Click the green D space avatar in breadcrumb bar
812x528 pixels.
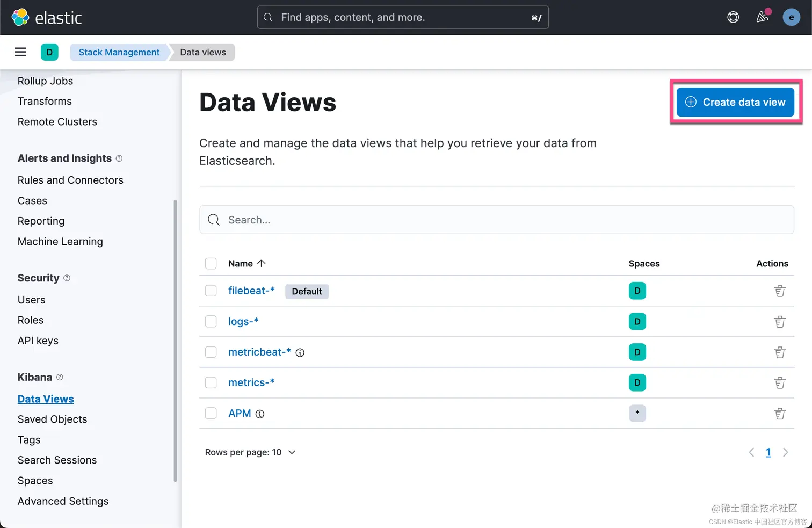point(49,52)
